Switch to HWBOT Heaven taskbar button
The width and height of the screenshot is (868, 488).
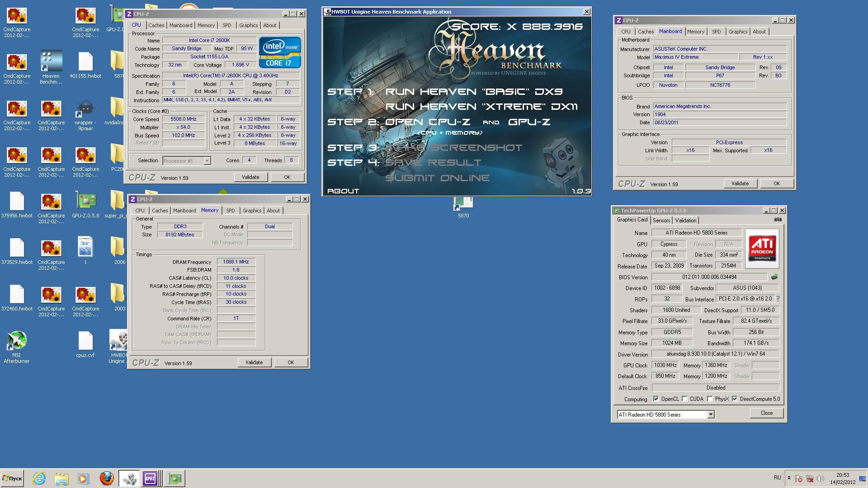point(129,478)
